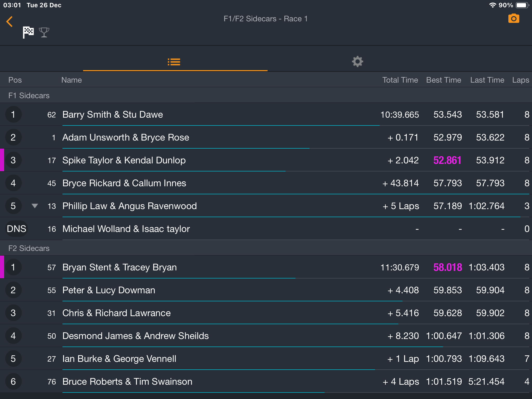Tap last time 5:21.454

coord(486,382)
